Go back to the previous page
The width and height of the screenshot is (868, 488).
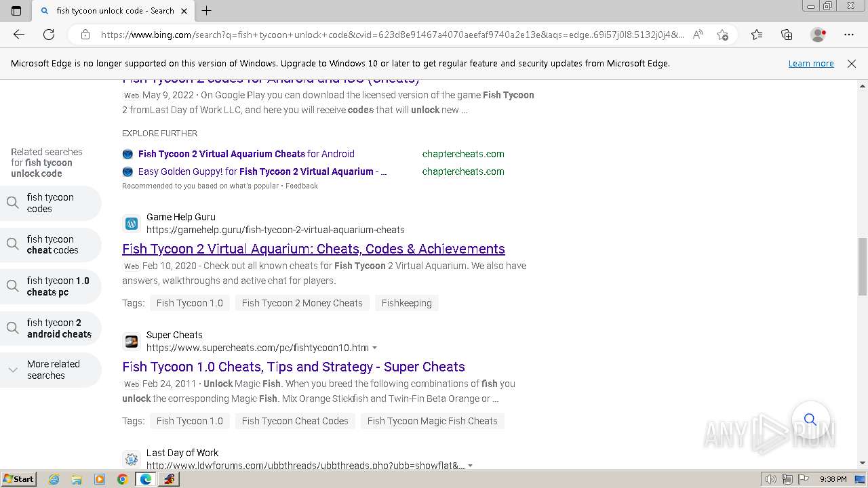point(19,35)
